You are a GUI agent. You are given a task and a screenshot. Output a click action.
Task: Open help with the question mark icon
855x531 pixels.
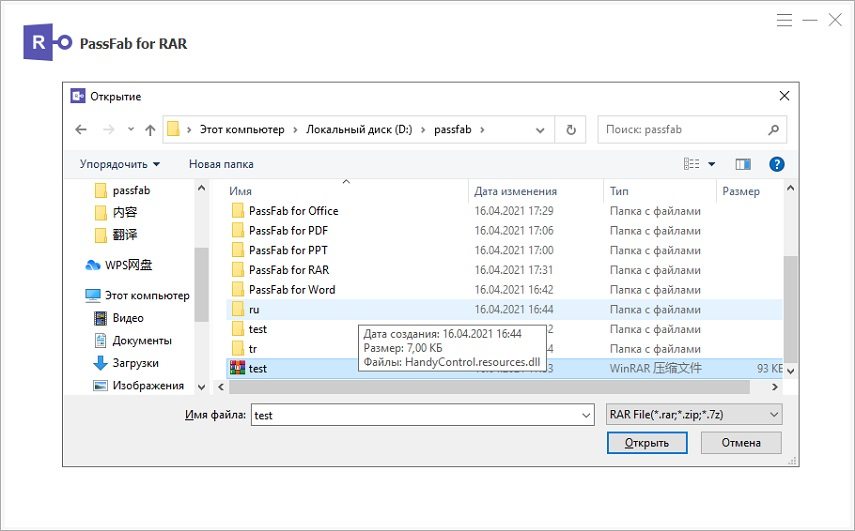776,164
